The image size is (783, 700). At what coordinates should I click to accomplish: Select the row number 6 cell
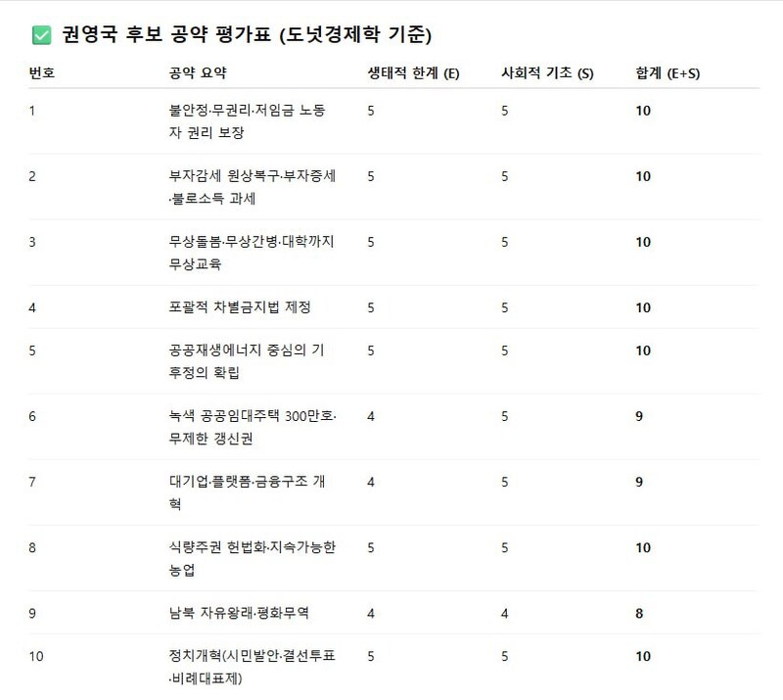(32, 416)
